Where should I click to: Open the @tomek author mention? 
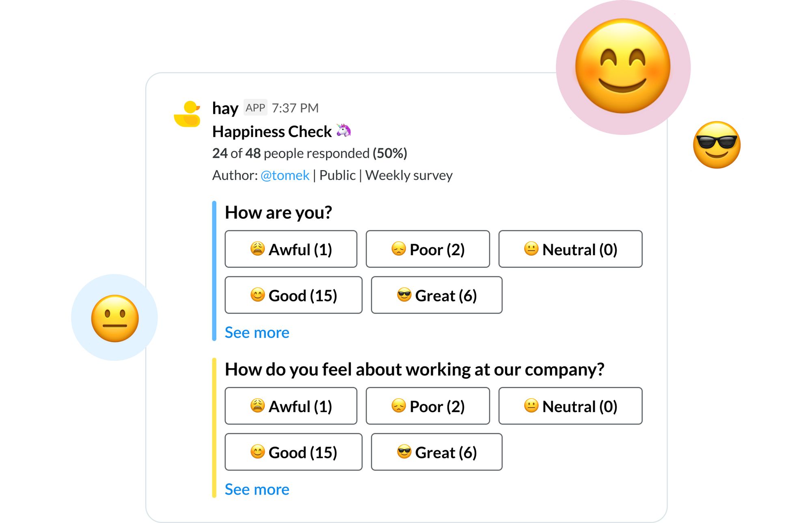(285, 175)
